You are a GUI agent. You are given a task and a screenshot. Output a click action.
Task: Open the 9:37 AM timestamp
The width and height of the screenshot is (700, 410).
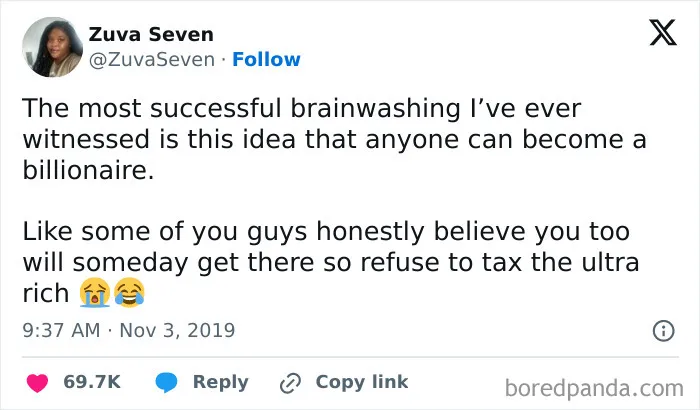[61, 331]
